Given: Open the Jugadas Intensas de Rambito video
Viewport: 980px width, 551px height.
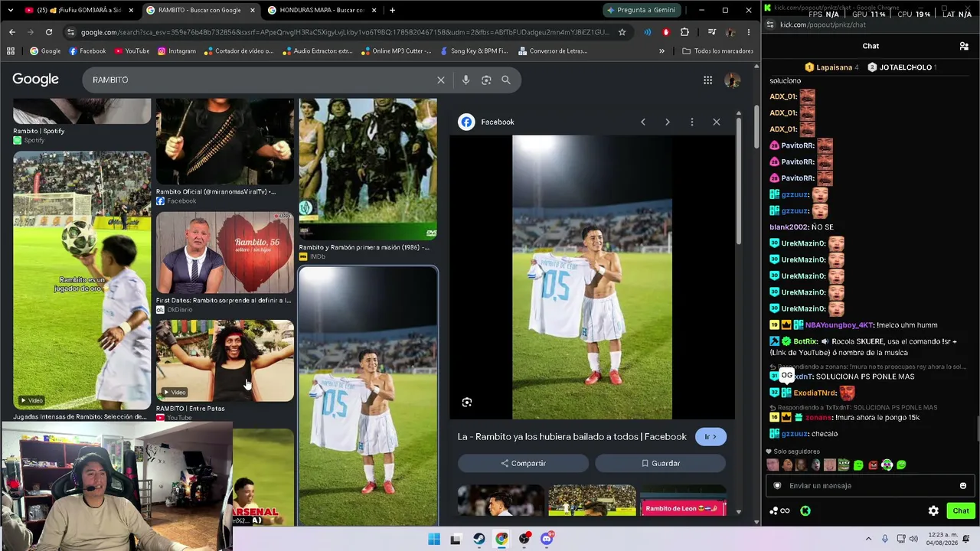Looking at the screenshot, I should point(82,280).
